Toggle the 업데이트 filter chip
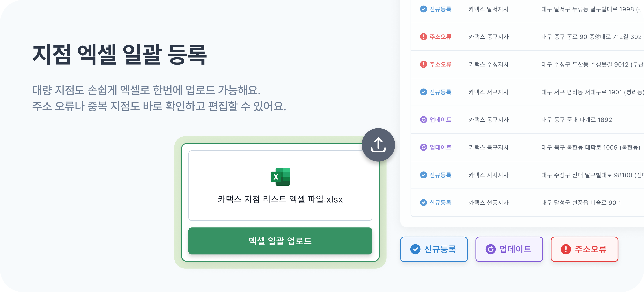The image size is (644, 292). tap(509, 249)
